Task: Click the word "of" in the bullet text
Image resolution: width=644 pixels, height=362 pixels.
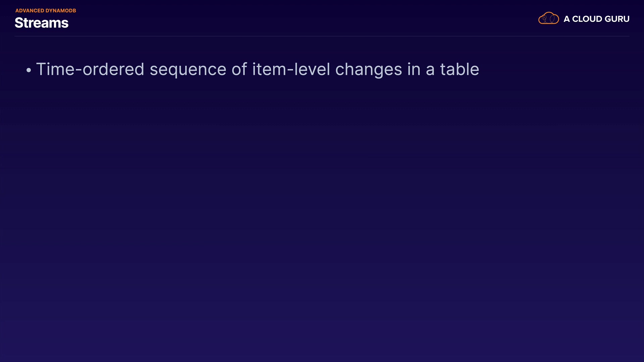Action: tap(239, 69)
